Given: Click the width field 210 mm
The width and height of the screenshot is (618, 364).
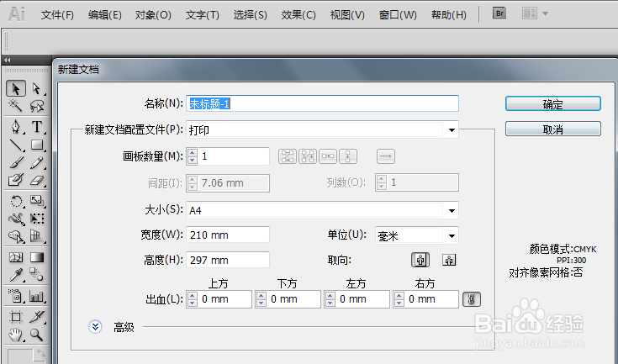Looking at the screenshot, I should pos(228,235).
